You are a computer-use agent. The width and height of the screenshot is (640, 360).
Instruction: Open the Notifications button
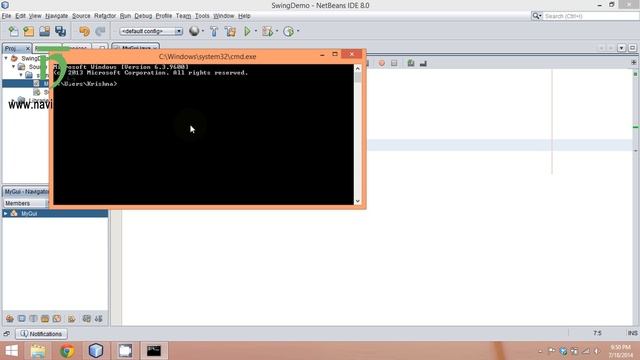41,334
